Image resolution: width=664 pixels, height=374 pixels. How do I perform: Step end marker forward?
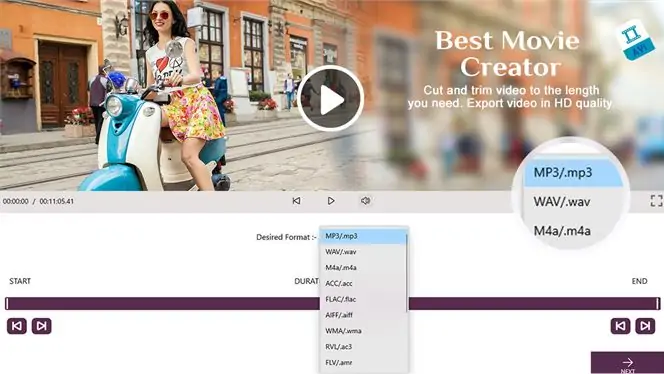(645, 326)
